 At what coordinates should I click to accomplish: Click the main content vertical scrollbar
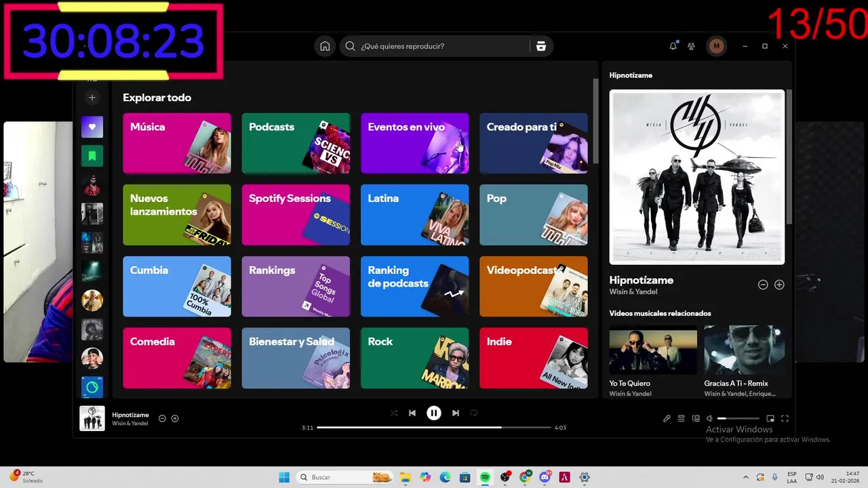(596, 121)
